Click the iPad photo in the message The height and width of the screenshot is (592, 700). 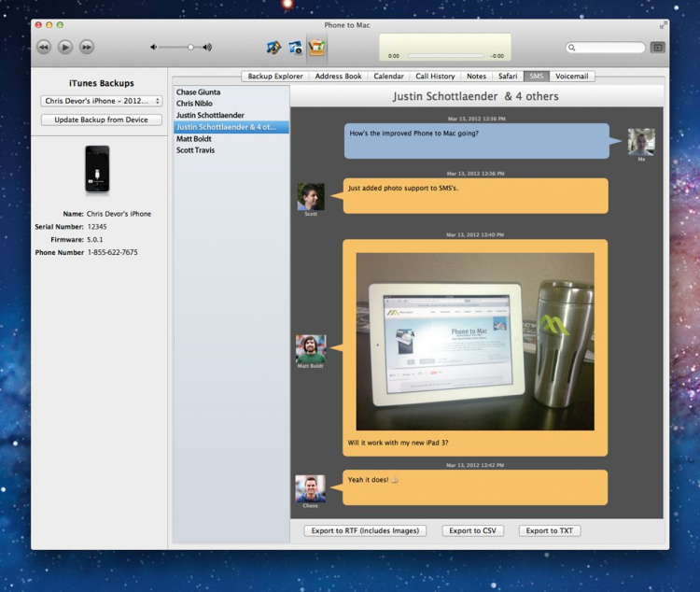click(x=475, y=341)
